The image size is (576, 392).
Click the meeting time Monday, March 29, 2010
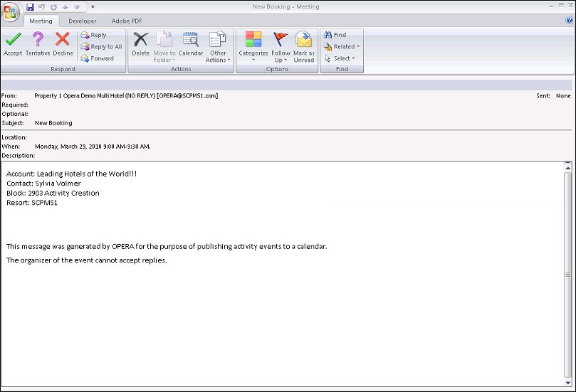(x=93, y=147)
